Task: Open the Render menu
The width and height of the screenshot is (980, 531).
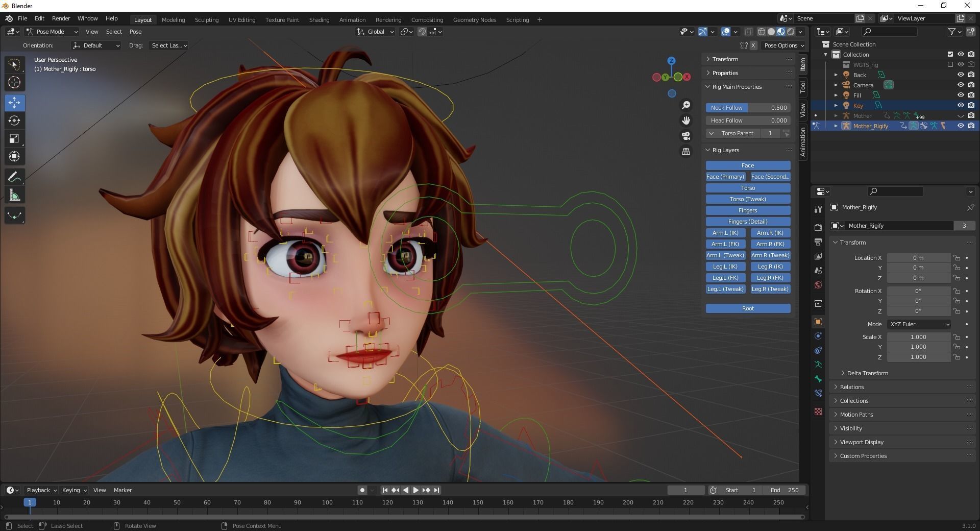Action: (x=61, y=18)
